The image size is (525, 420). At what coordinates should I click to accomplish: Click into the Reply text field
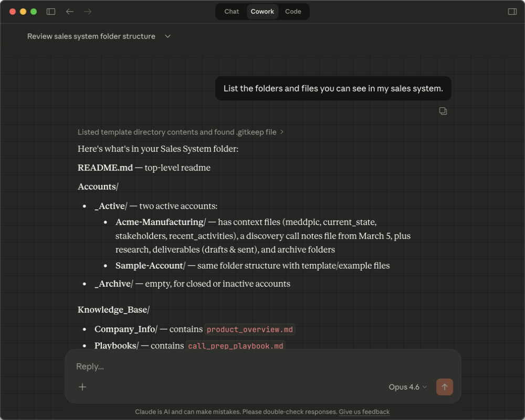(x=262, y=366)
